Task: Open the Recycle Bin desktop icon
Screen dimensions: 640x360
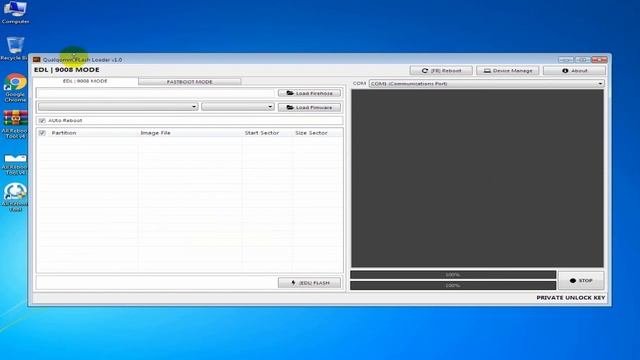Action: tap(15, 49)
